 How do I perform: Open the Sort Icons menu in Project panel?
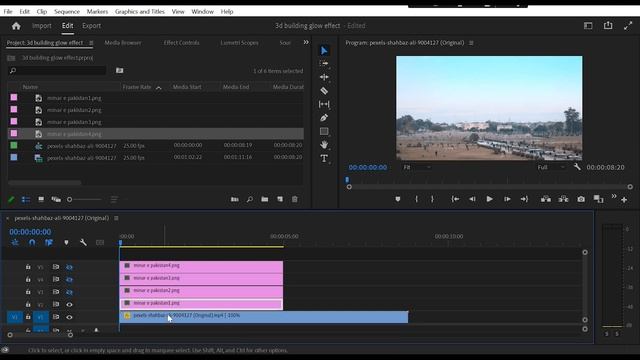pyautogui.click(x=114, y=199)
